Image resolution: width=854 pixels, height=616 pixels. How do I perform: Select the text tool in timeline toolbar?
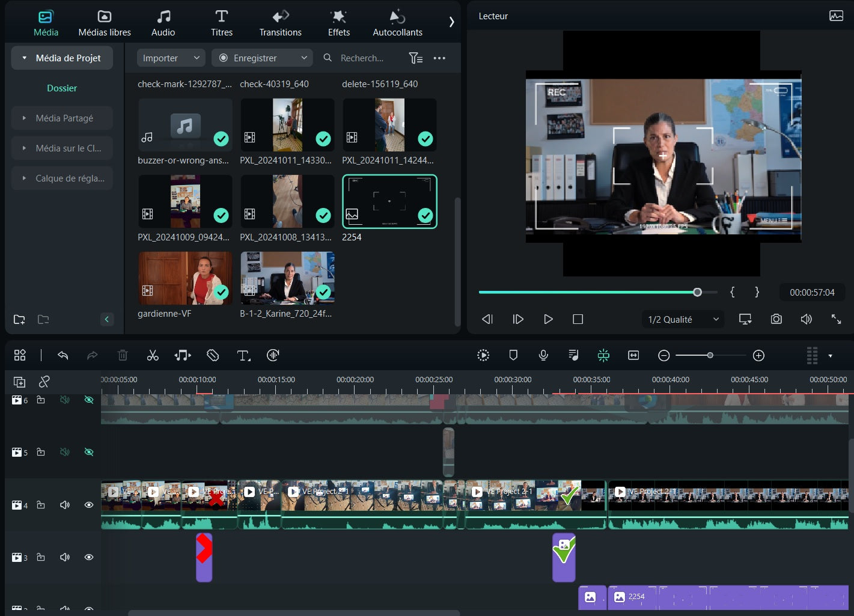coord(243,356)
